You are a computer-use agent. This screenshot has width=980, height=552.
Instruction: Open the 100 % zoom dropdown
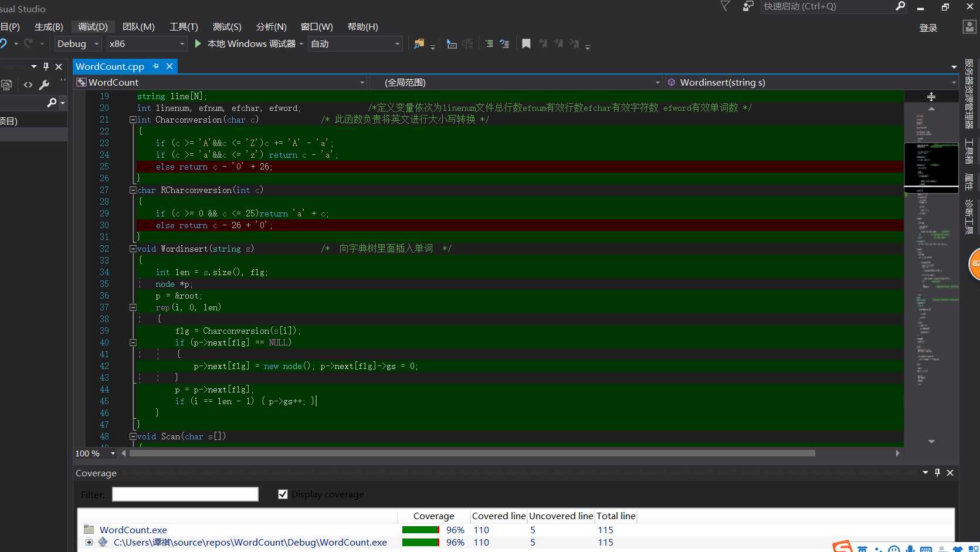point(95,453)
